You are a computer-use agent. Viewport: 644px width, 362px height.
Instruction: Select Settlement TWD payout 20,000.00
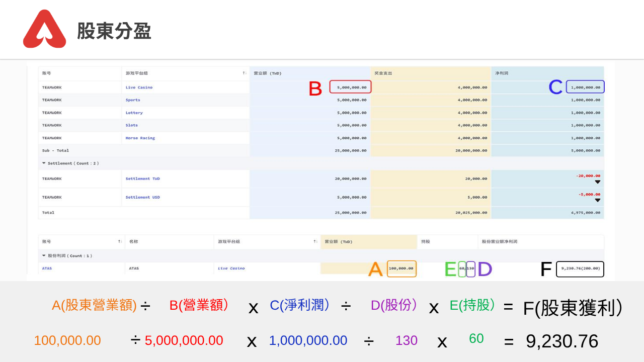[476, 178]
